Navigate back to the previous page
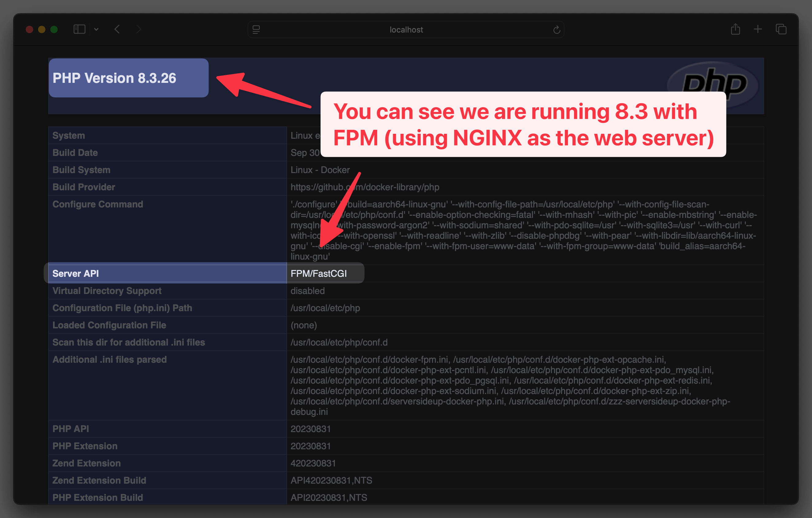The image size is (812, 518). (x=117, y=29)
